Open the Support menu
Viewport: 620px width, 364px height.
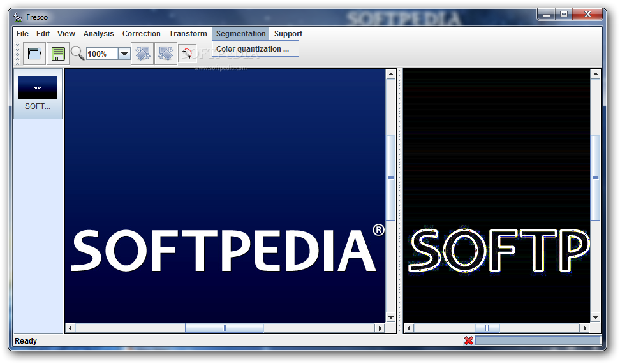(288, 34)
